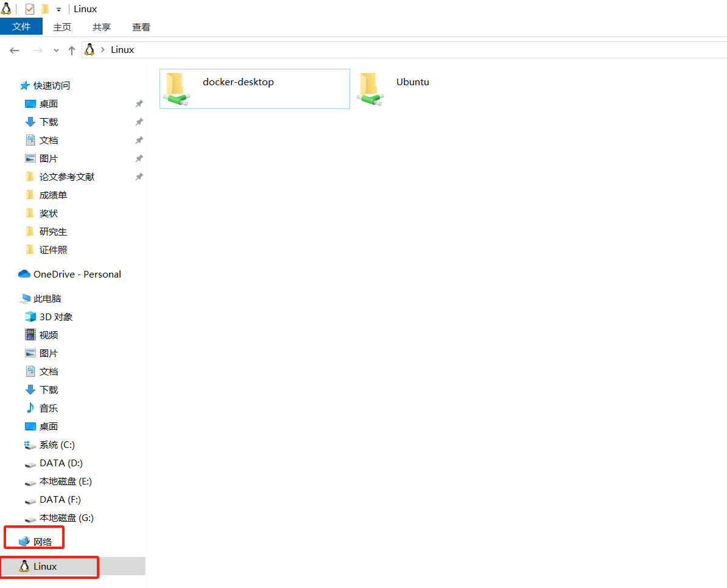727x588 pixels.
Task: Click the Linux path segment in address bar
Action: pos(122,49)
